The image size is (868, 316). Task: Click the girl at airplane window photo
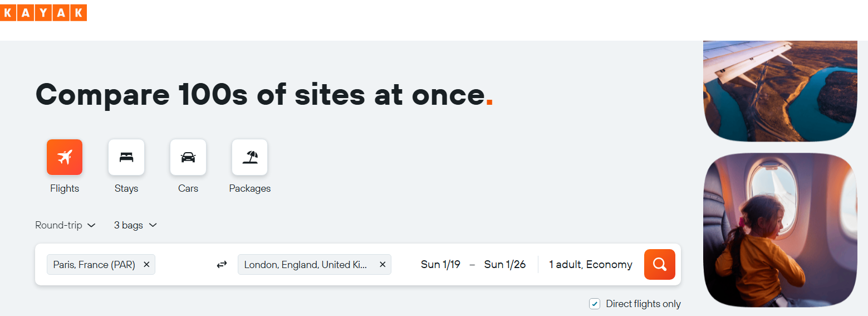(x=780, y=230)
